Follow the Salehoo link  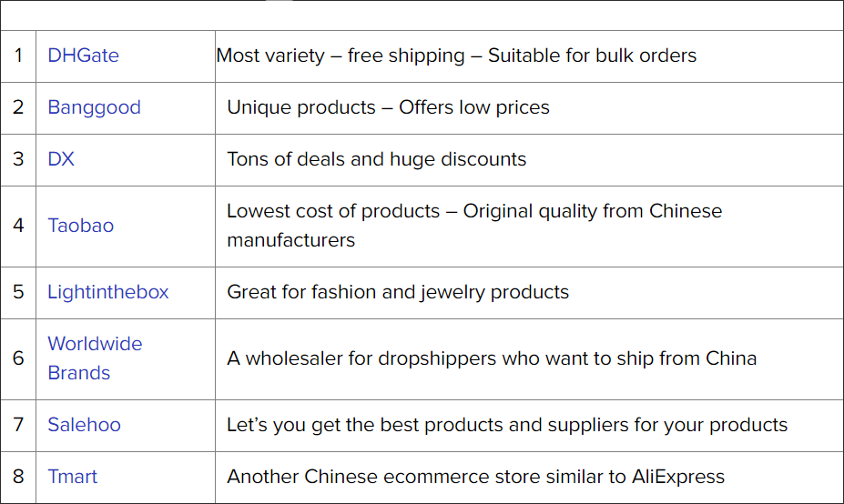pyautogui.click(x=84, y=425)
